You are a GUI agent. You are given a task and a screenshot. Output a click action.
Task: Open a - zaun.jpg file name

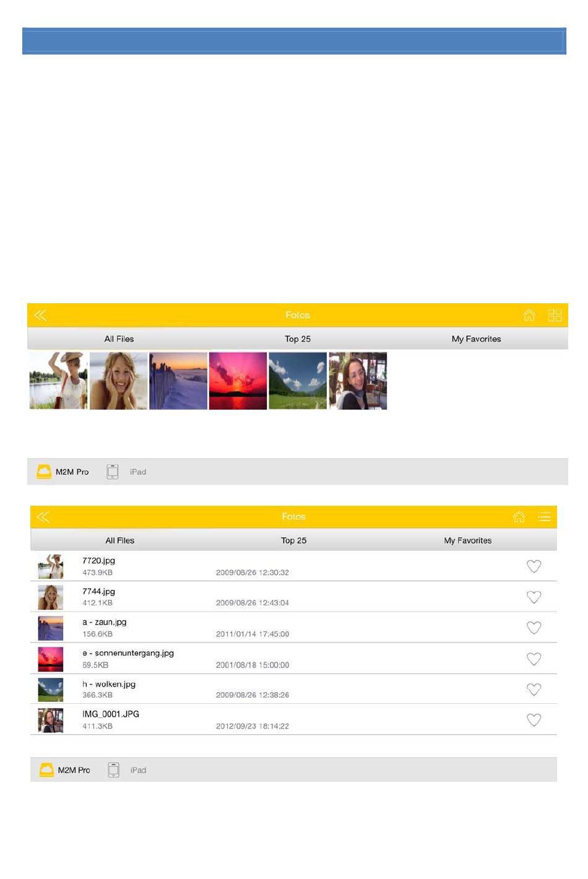pos(104,622)
